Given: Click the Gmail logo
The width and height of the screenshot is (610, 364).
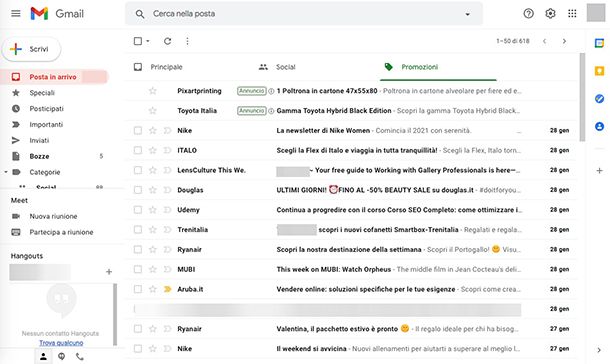Looking at the screenshot, I should tap(57, 14).
